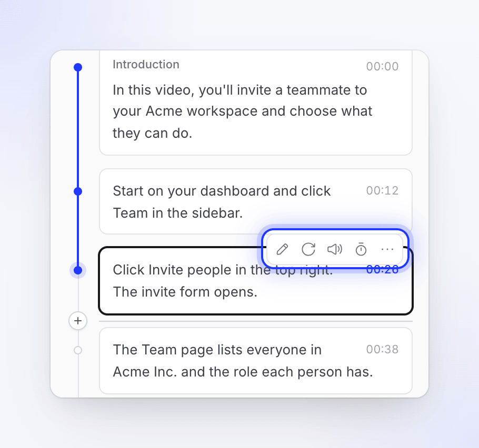This screenshot has height=448, width=479.
Task: Click the plus add step button
Action: [78, 321]
